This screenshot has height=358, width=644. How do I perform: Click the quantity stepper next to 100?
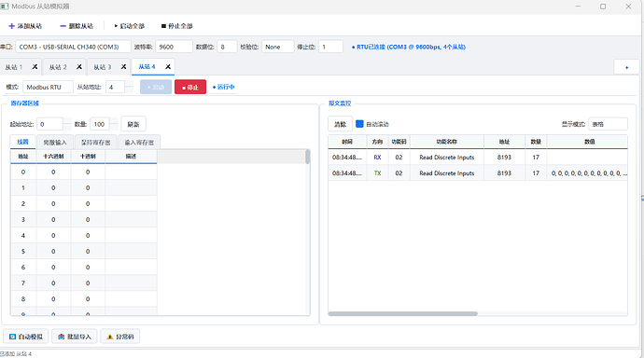(x=113, y=124)
